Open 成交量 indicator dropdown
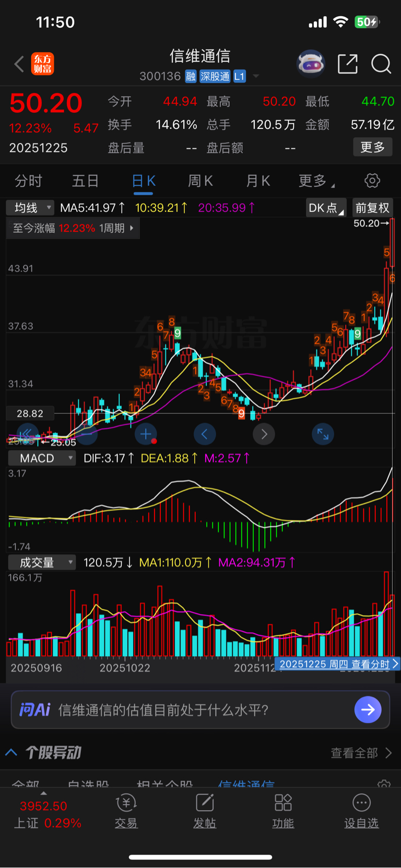 pos(42,563)
